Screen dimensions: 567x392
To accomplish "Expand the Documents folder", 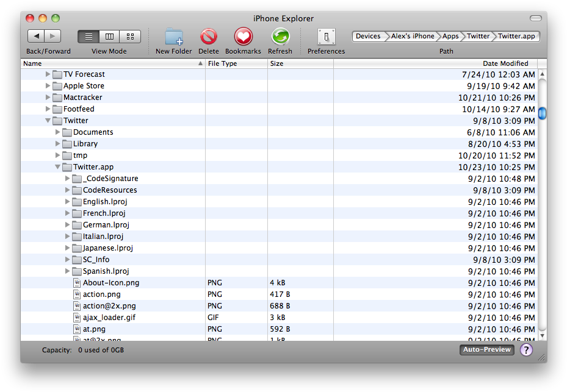I will tap(57, 132).
